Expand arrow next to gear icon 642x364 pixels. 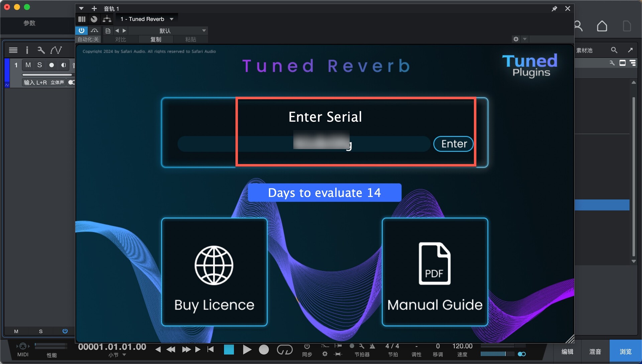click(x=525, y=39)
